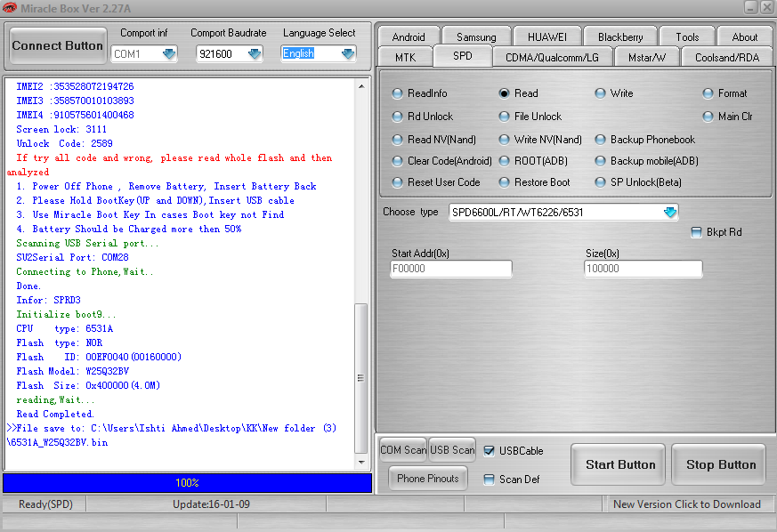
Task: Switch to the Samsung tab
Action: [476, 37]
